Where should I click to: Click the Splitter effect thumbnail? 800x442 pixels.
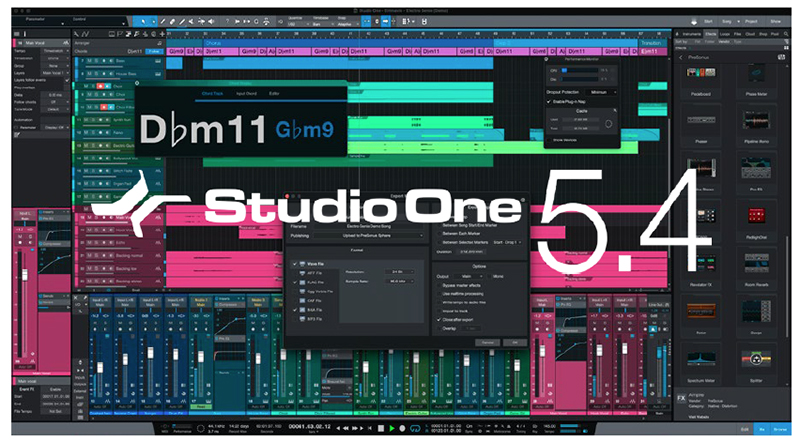(x=756, y=360)
